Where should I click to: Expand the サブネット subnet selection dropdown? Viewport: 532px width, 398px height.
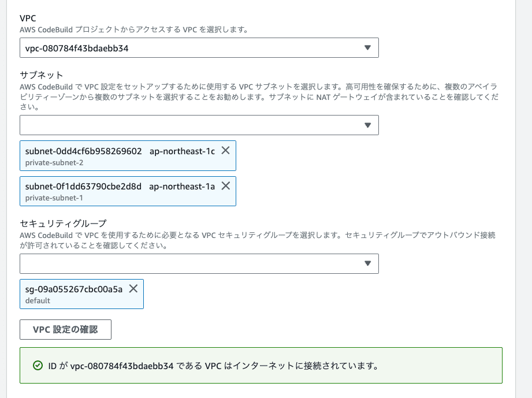[x=199, y=125]
